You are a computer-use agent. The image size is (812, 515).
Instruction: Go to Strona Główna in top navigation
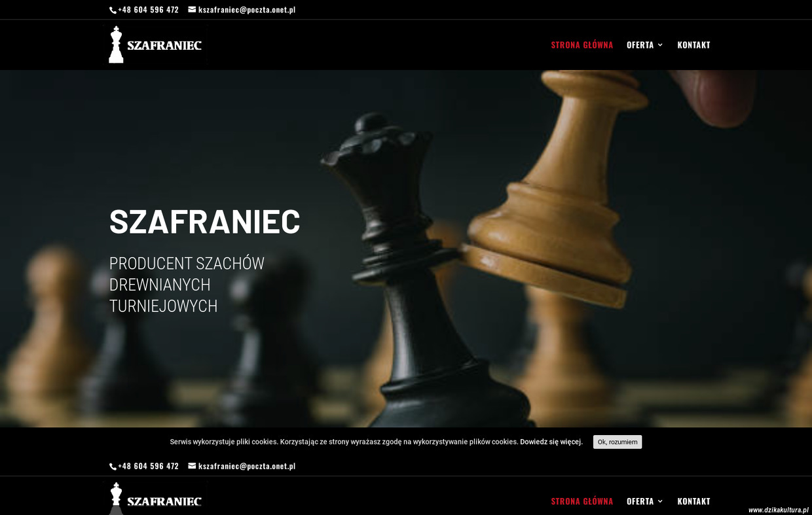(x=582, y=44)
